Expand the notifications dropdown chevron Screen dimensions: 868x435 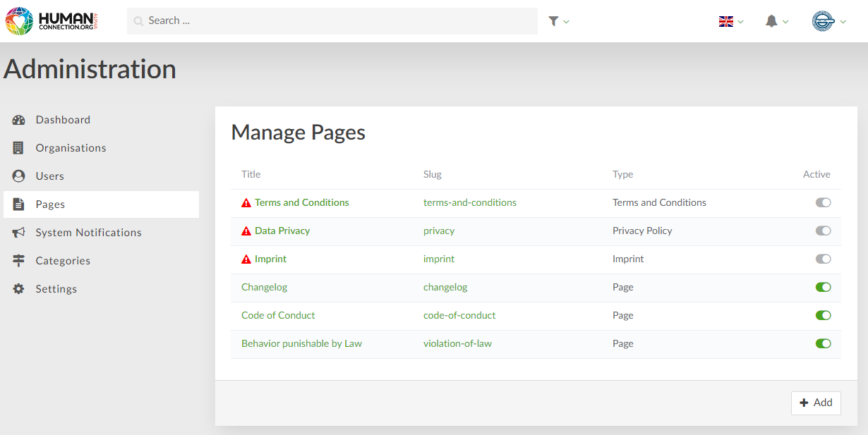[x=785, y=22]
